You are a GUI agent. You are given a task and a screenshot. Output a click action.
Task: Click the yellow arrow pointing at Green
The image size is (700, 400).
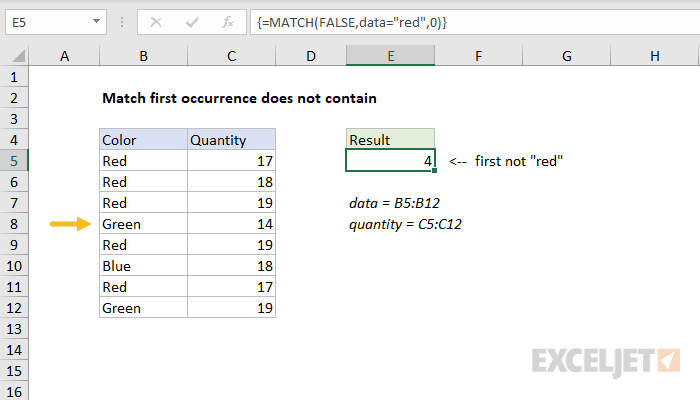coord(71,224)
